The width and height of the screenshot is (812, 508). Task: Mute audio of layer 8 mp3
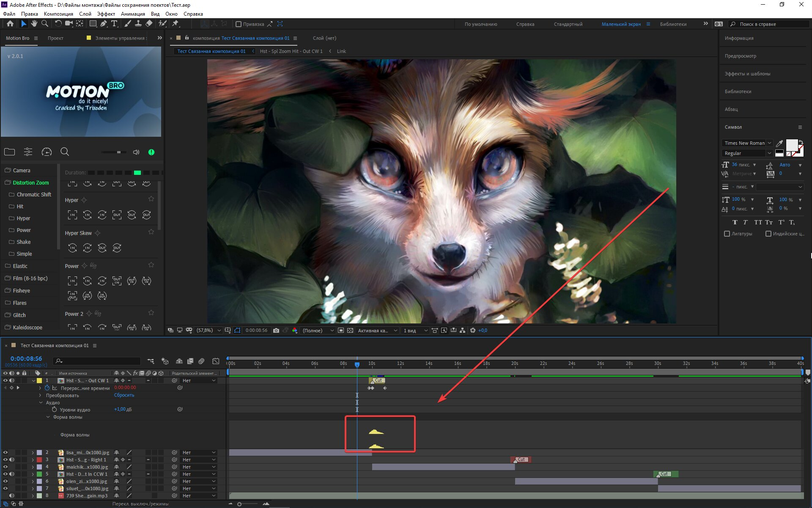click(x=12, y=496)
